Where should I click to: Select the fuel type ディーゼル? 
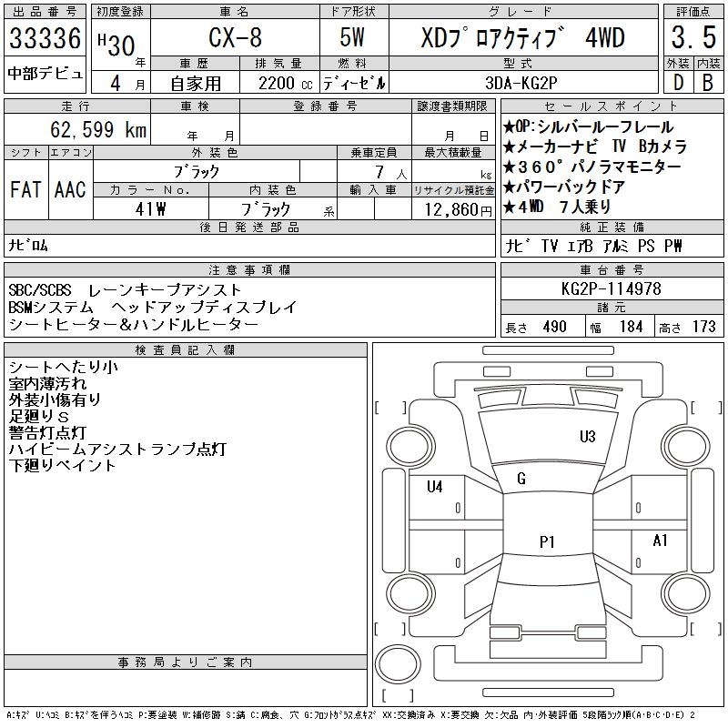[x=354, y=84]
